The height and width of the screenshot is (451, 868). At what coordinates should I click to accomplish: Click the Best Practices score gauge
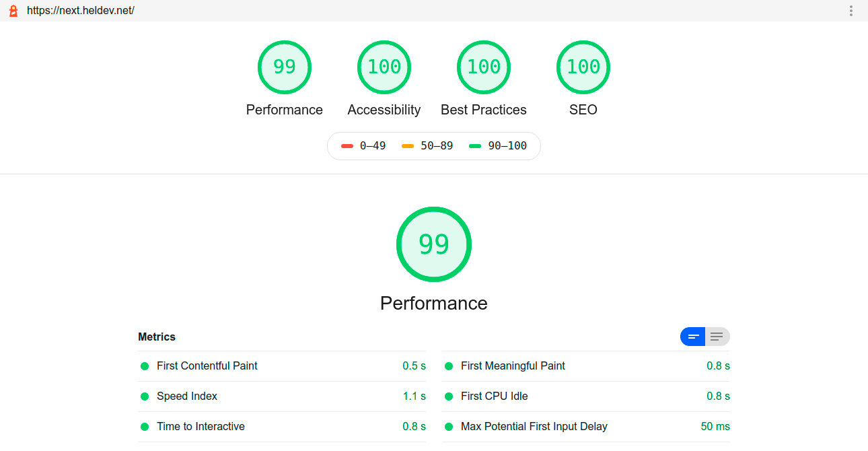[483, 67]
